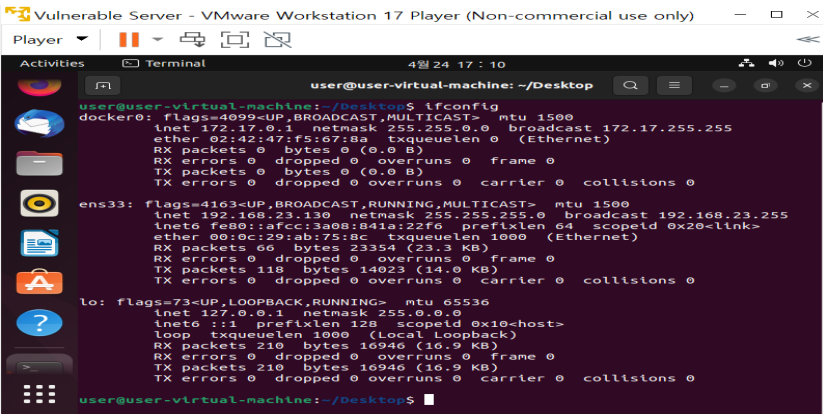Click loopback address 127.0.0.1
The width and height of the screenshot is (823, 414).
tap(242, 313)
